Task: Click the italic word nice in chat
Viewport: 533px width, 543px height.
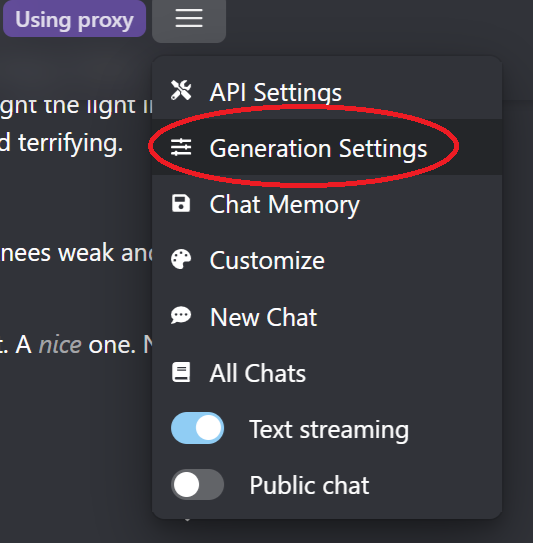Action: (x=60, y=345)
